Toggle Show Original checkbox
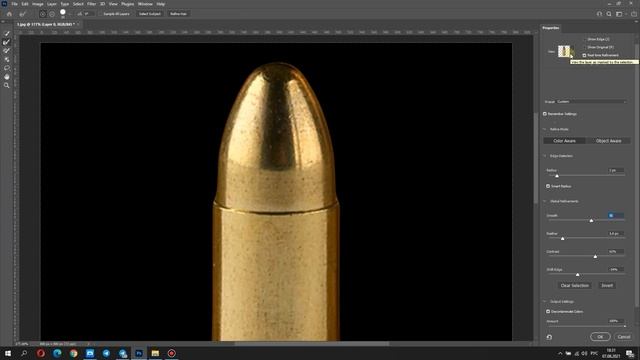Viewport: 640px width, 360px height. [x=584, y=47]
